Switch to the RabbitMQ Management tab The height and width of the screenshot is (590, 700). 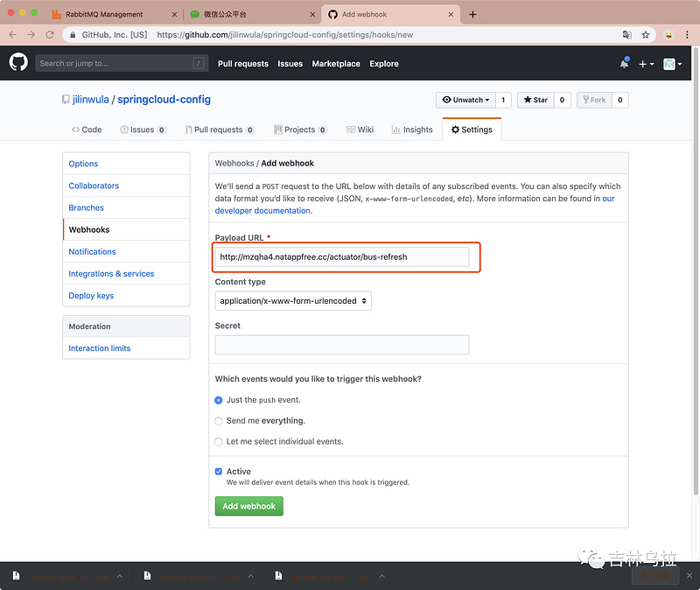click(x=114, y=14)
